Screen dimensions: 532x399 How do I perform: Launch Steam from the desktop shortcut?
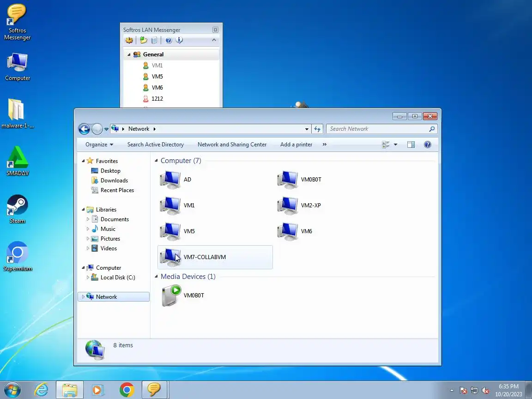(x=17, y=209)
